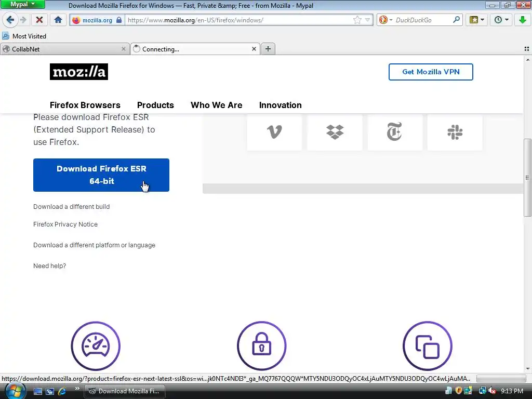Open the Who We Are menu
This screenshot has height=399, width=532.
tap(217, 105)
